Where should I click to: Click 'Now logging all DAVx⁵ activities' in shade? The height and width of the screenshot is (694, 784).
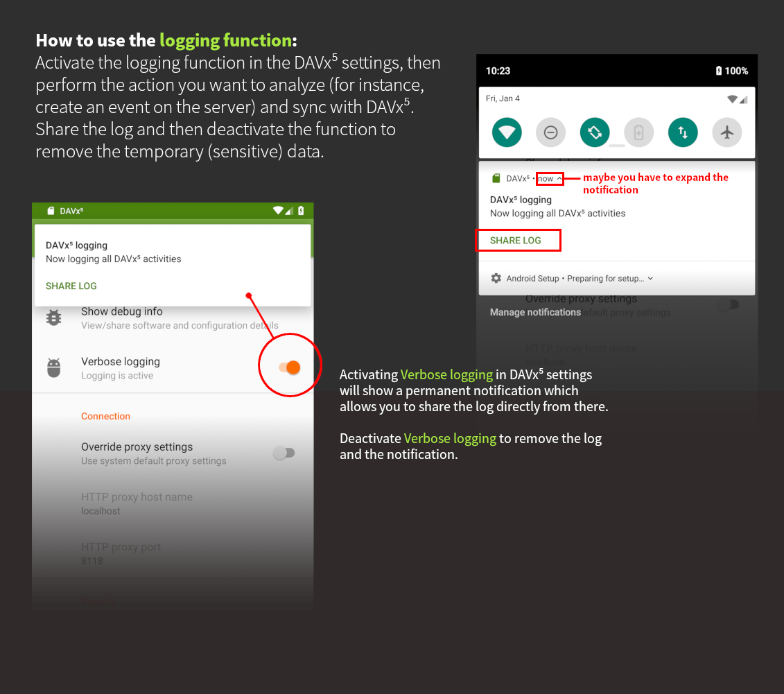point(557,214)
